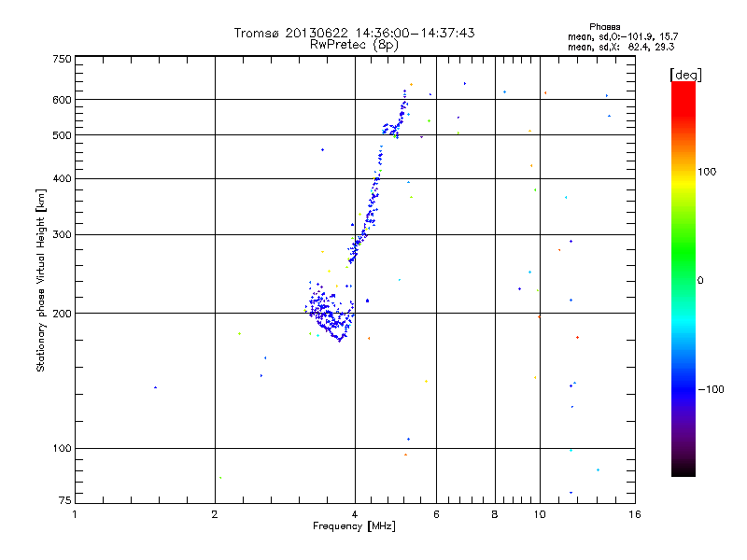The image size is (747, 560).
Task: Click the x-axis tick label '10'
Action: point(540,514)
